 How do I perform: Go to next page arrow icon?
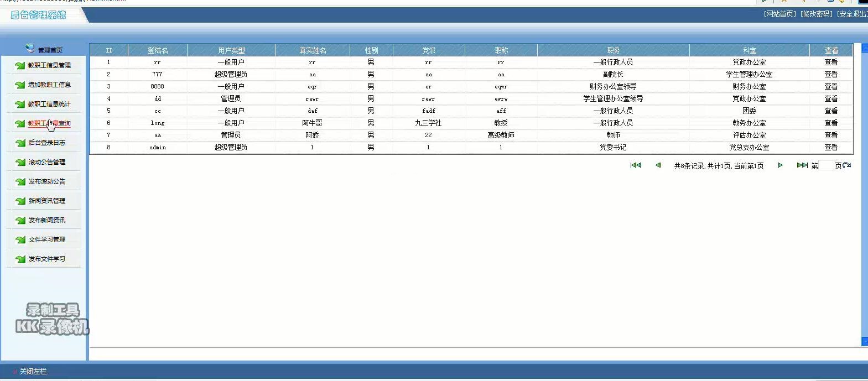[x=780, y=165]
